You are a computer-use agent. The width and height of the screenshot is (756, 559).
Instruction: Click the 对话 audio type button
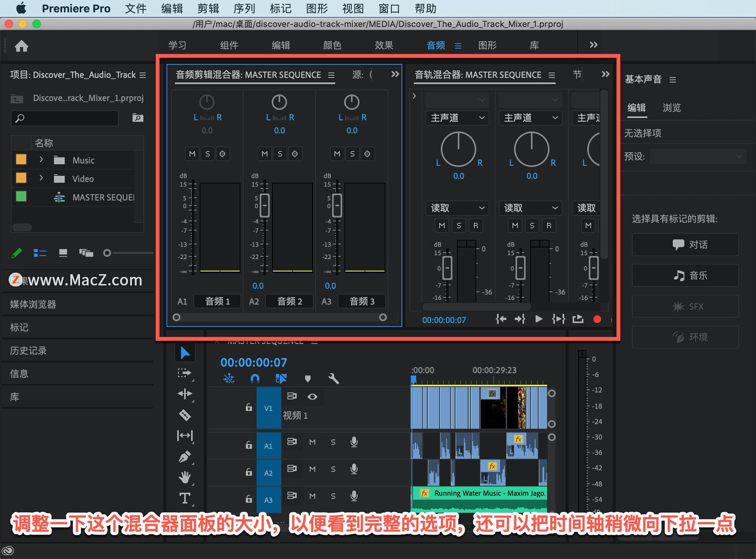(685, 245)
